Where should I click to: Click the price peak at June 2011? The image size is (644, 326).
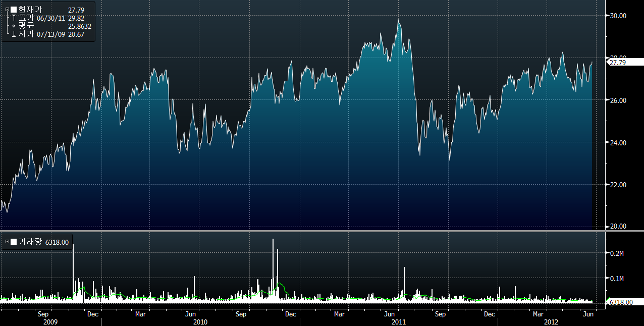(x=399, y=20)
